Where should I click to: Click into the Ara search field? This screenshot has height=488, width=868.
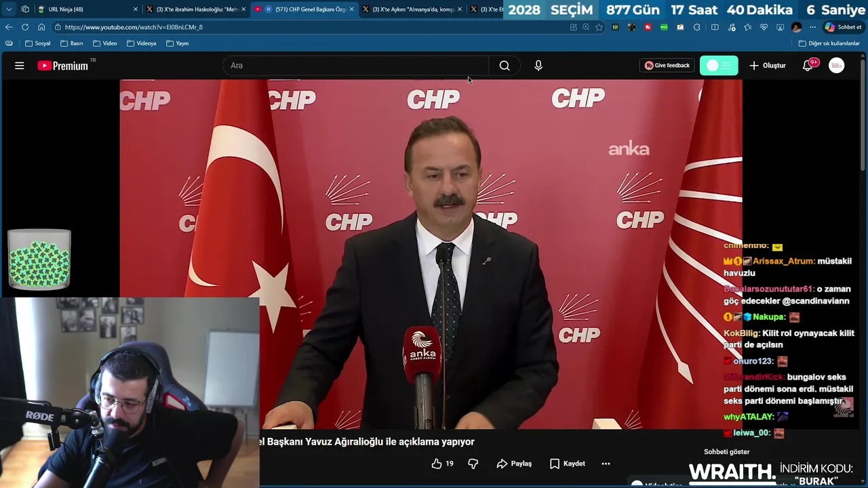coord(355,66)
